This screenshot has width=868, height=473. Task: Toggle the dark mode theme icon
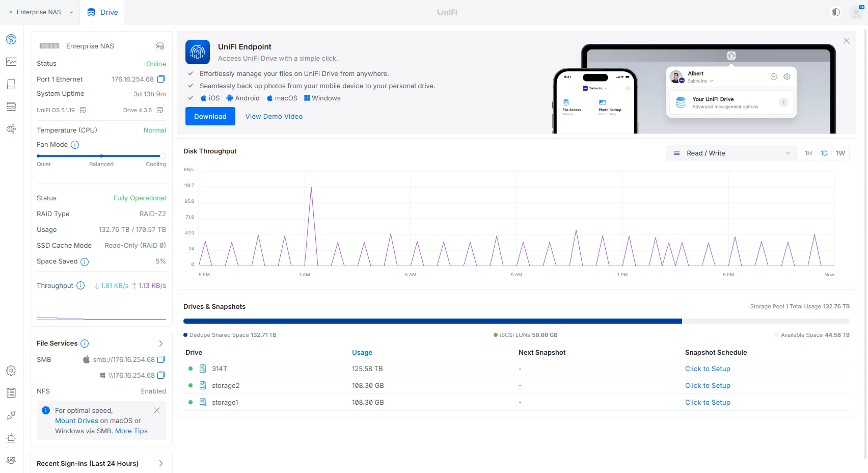[836, 12]
